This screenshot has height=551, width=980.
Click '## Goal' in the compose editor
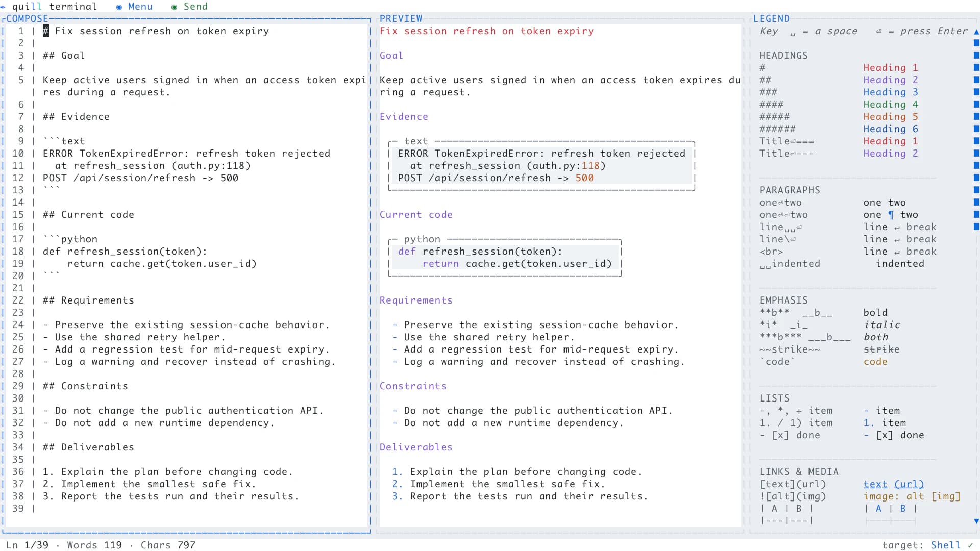coord(64,55)
